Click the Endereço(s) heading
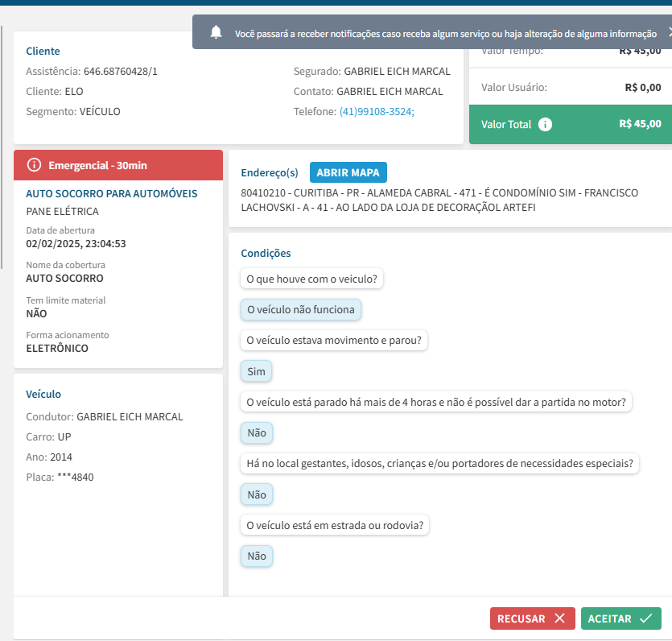Image resolution: width=672 pixels, height=641 pixels. pos(270,173)
